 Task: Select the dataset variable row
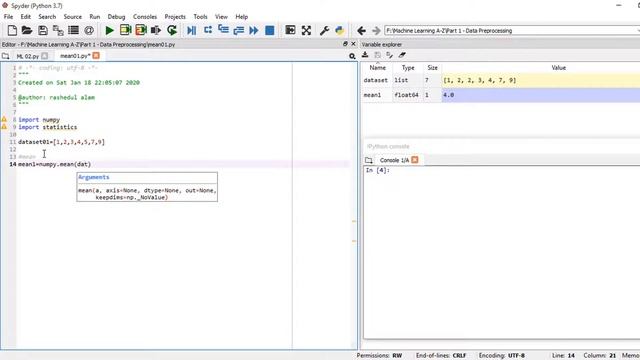coord(501,80)
